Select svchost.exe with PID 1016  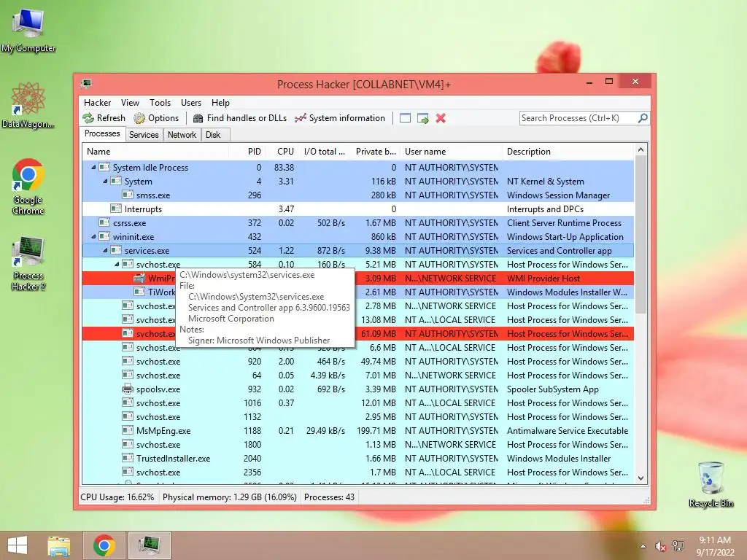pos(357,402)
